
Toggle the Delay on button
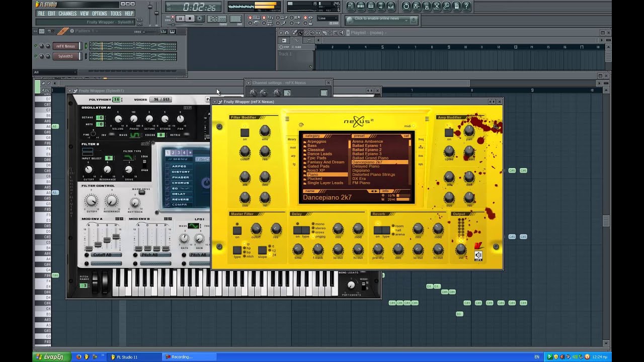(297, 230)
